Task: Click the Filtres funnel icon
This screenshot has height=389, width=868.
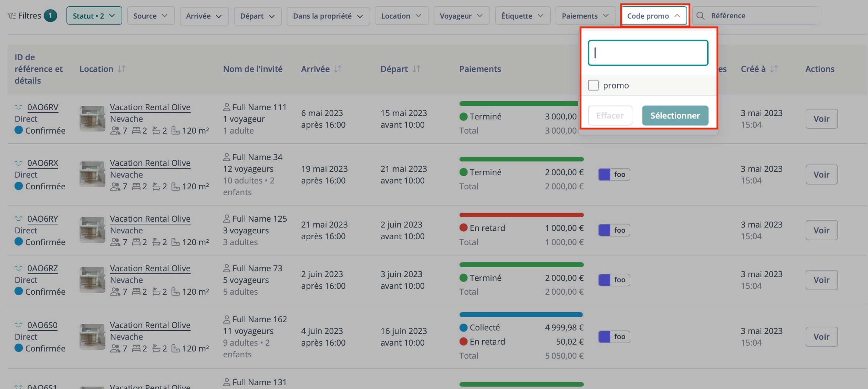Action: (12, 15)
